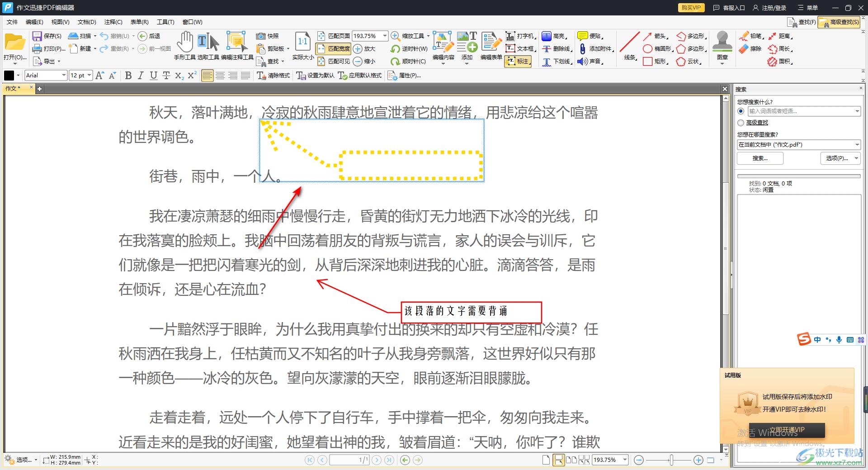Image resolution: width=868 pixels, height=470 pixels.
Task: Open the Form (表单(R)) menu
Action: [x=139, y=22]
